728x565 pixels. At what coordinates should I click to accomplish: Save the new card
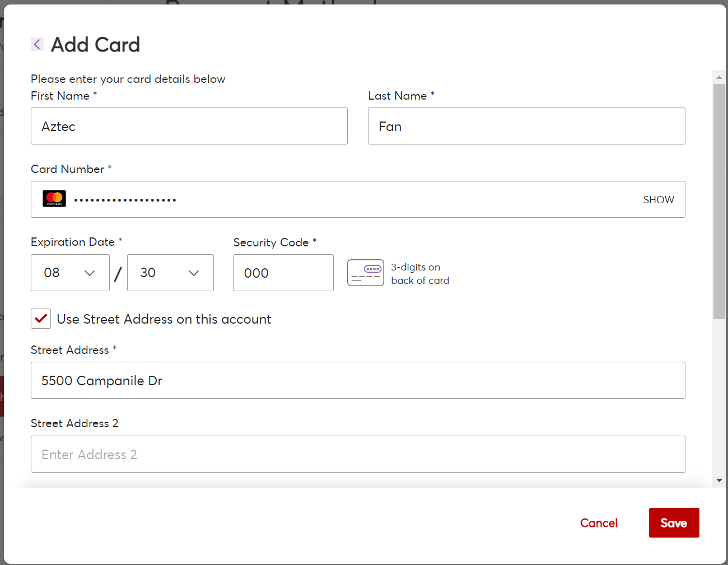click(674, 523)
